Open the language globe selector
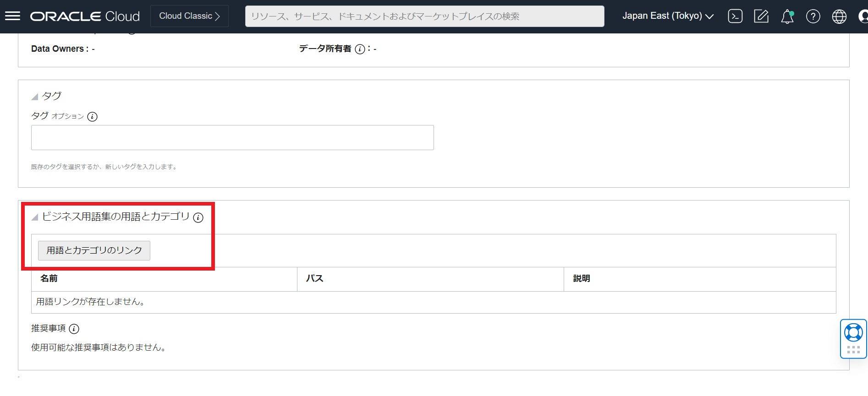This screenshot has width=868, height=396. coord(839,16)
